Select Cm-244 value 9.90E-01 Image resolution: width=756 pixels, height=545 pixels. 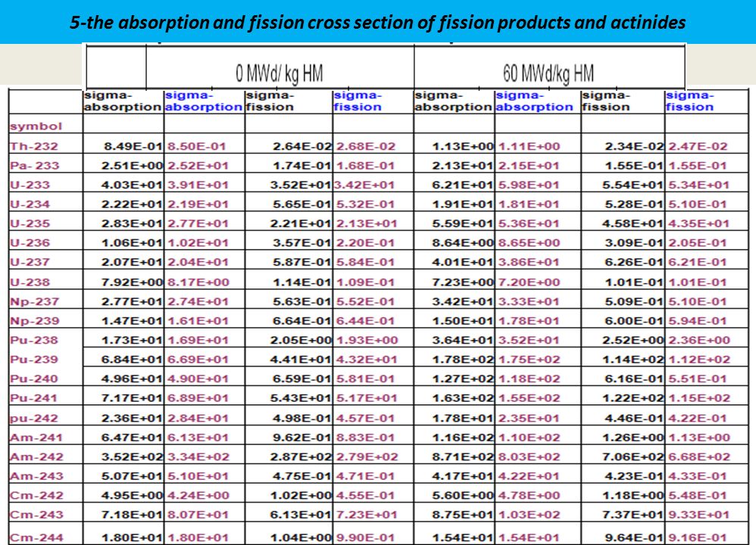[365, 537]
